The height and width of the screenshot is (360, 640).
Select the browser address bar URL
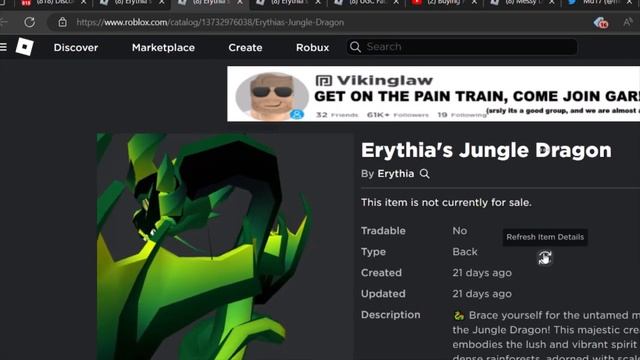pos(210,22)
